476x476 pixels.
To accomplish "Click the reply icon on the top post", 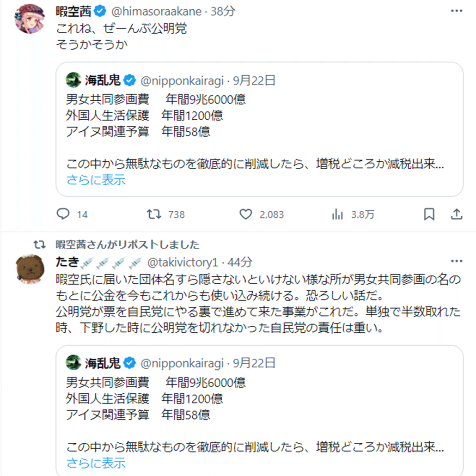I will click(x=63, y=214).
